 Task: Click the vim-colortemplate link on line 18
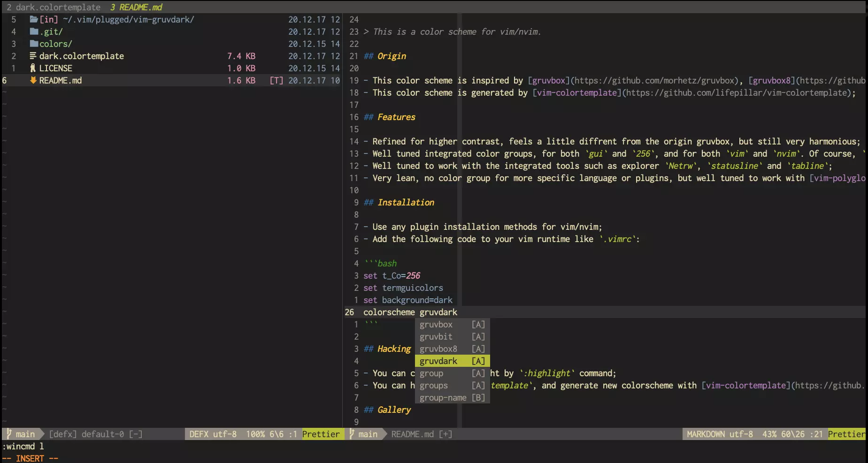[577, 93]
